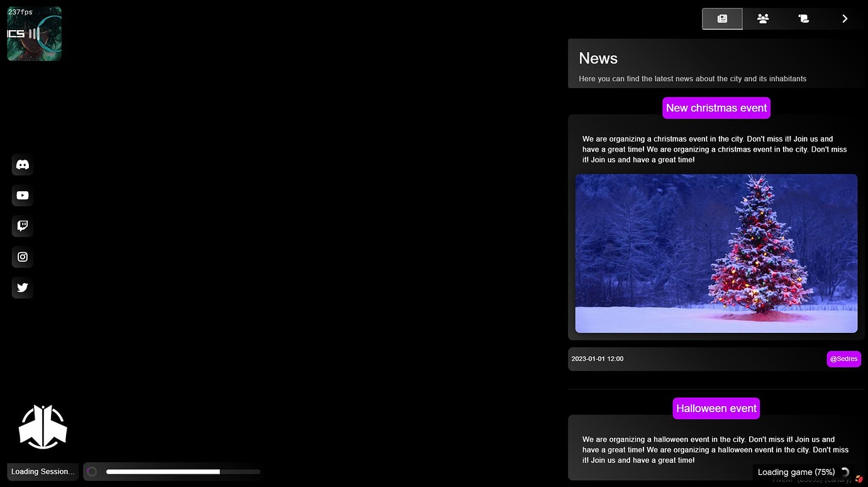
Task: Select the team members icon
Action: click(x=762, y=18)
